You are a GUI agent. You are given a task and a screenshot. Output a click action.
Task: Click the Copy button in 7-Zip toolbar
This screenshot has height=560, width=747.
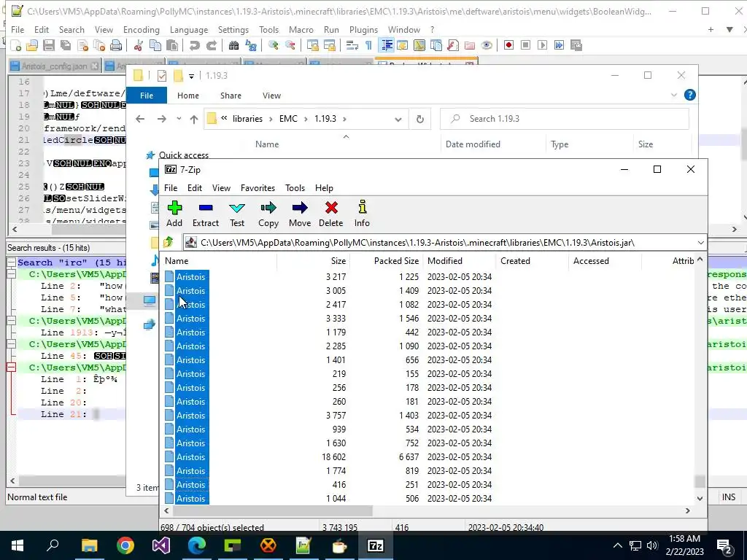point(268,214)
